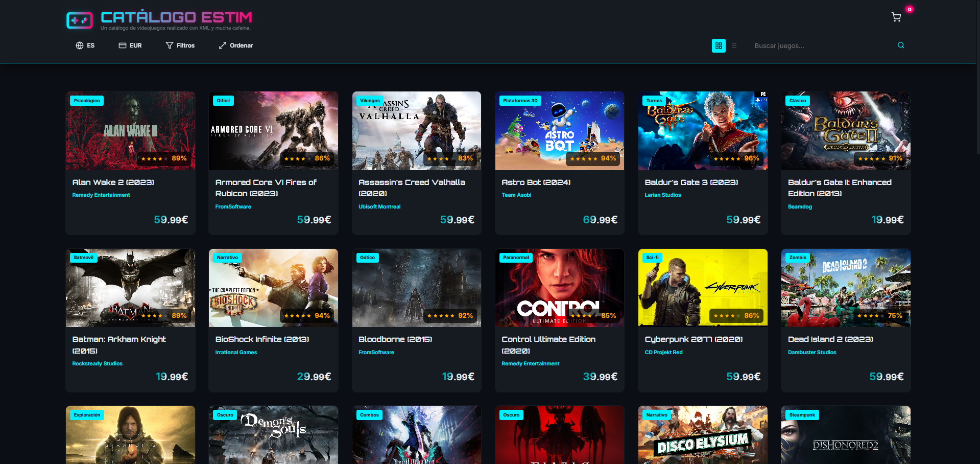
Task: Open the ES language selector
Action: click(x=85, y=45)
